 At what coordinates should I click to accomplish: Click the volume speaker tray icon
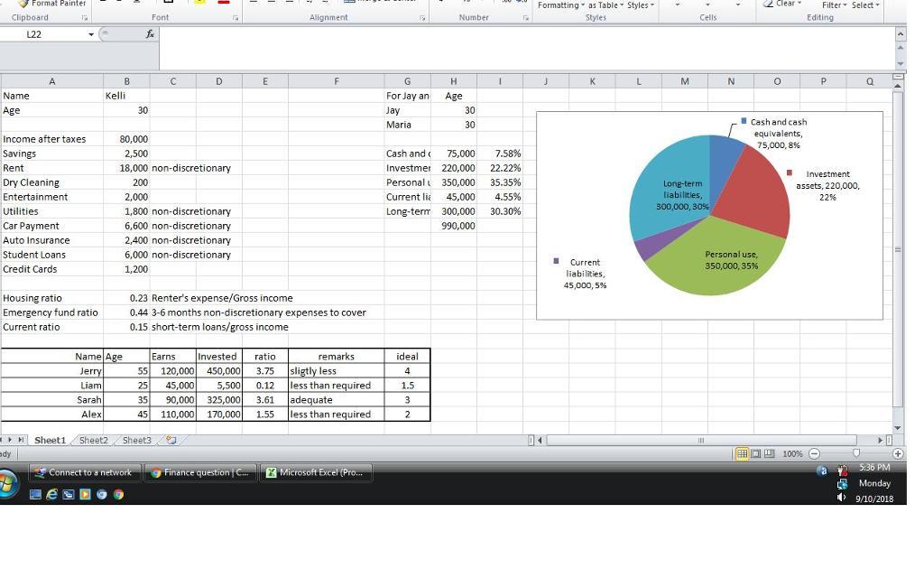tap(842, 498)
